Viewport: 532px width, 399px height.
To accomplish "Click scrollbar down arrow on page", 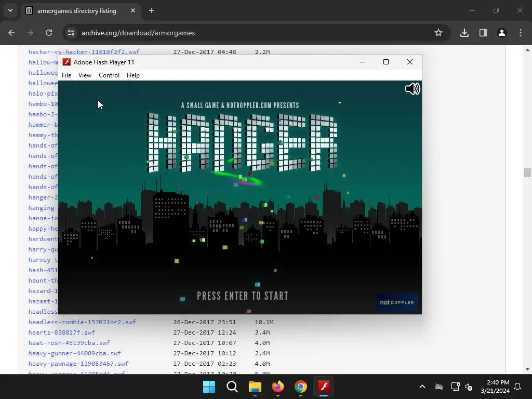I will (527, 369).
